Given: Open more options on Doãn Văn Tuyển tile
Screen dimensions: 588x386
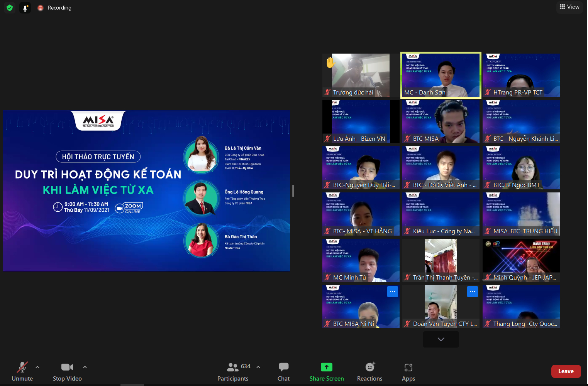Looking at the screenshot, I should pos(472,292).
